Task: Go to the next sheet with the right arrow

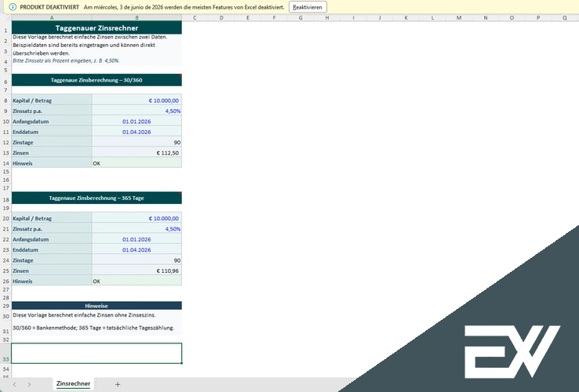Action: point(29,384)
